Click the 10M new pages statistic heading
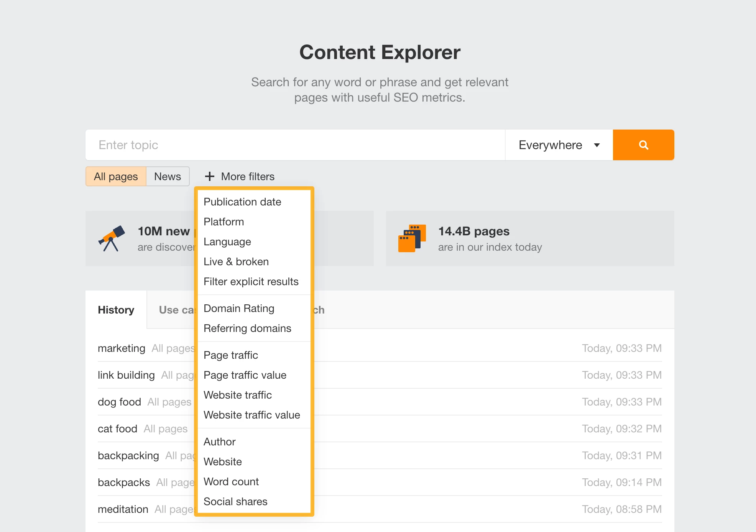The width and height of the screenshot is (756, 532). (x=166, y=231)
